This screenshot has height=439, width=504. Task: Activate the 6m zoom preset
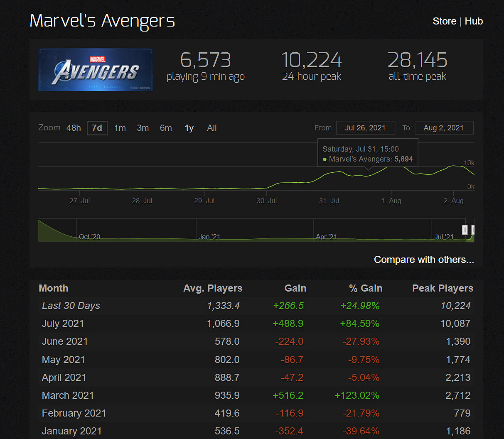click(166, 128)
